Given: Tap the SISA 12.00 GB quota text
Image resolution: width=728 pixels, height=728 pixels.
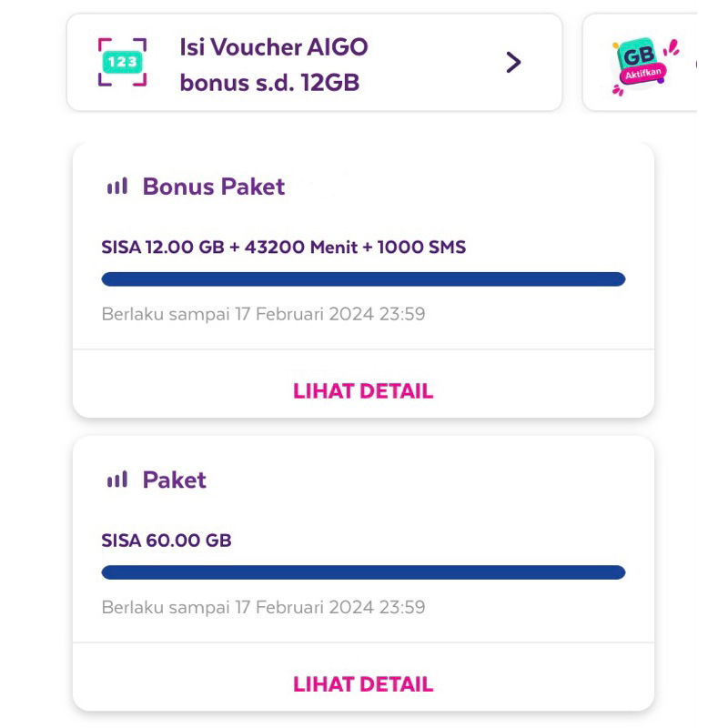Looking at the screenshot, I should [167, 247].
